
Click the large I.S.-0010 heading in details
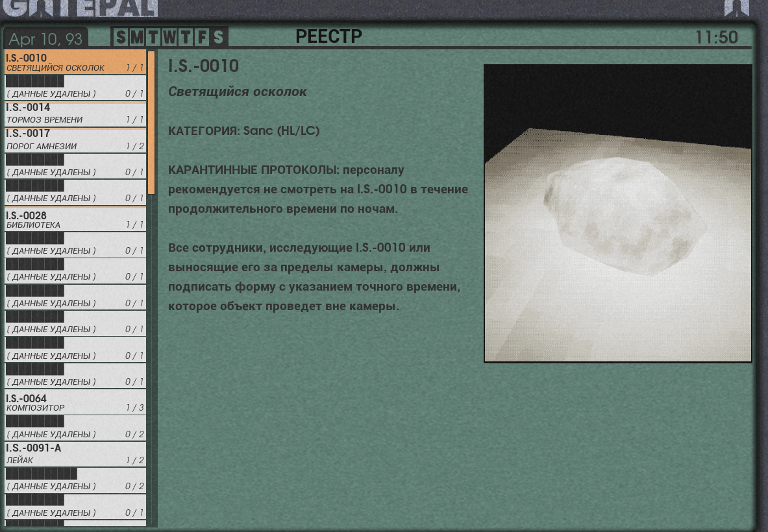tap(203, 66)
